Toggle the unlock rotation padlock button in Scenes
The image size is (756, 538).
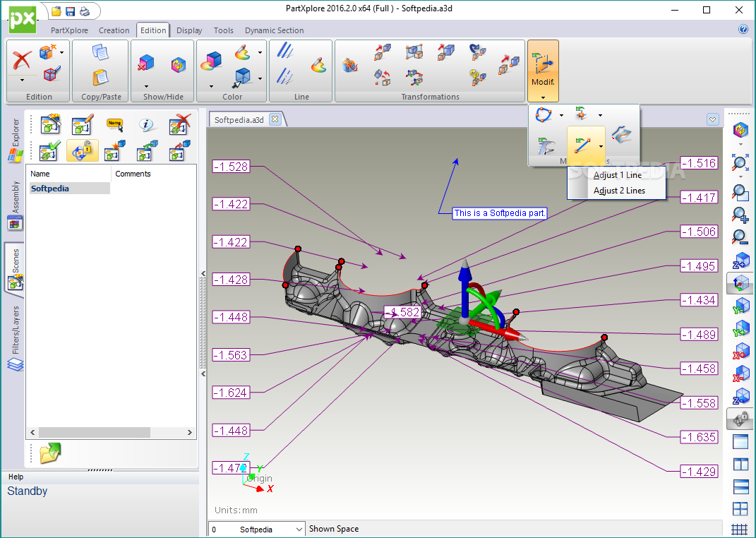point(83,150)
